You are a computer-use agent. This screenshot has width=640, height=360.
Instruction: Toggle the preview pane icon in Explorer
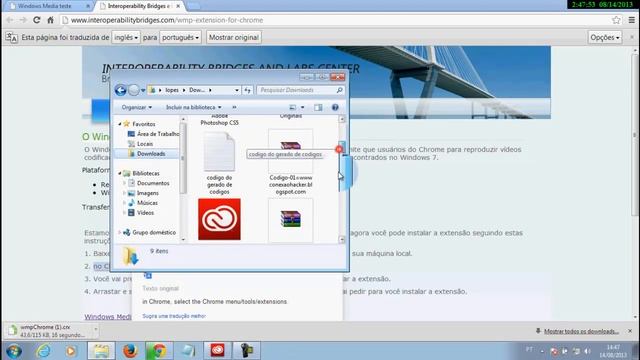(x=318, y=107)
